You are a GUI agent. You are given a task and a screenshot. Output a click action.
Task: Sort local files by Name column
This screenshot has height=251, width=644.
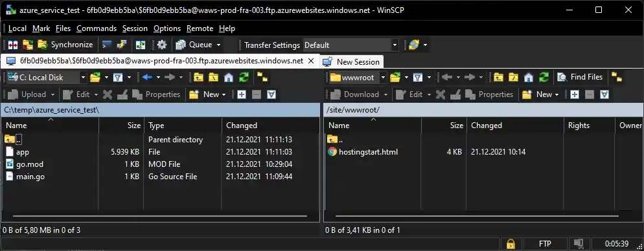tap(50, 125)
